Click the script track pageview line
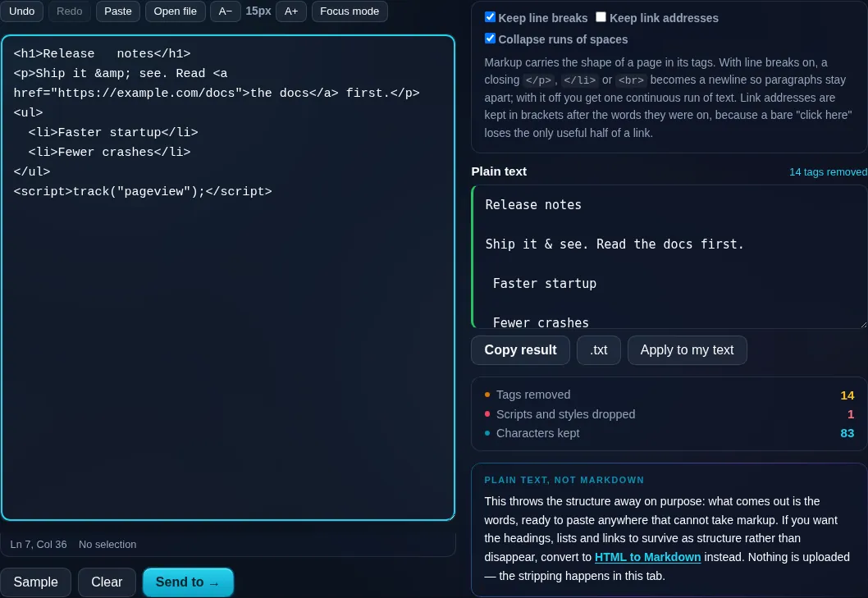868x598 pixels. pyautogui.click(x=143, y=192)
